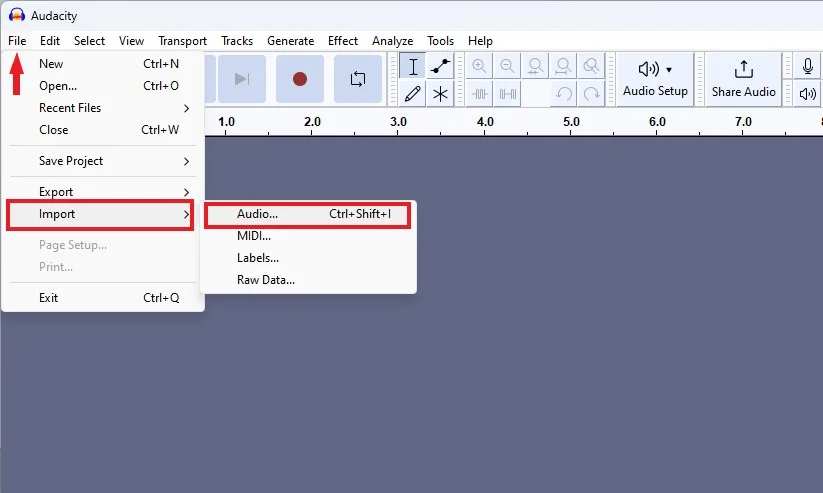Open the Analyze menu
The height and width of the screenshot is (493, 823).
(x=392, y=40)
